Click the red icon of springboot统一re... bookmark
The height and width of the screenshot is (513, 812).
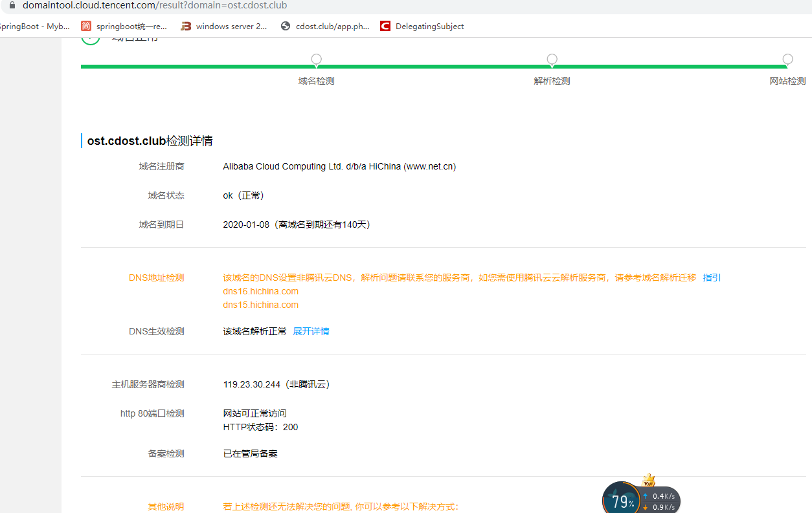[x=86, y=27]
